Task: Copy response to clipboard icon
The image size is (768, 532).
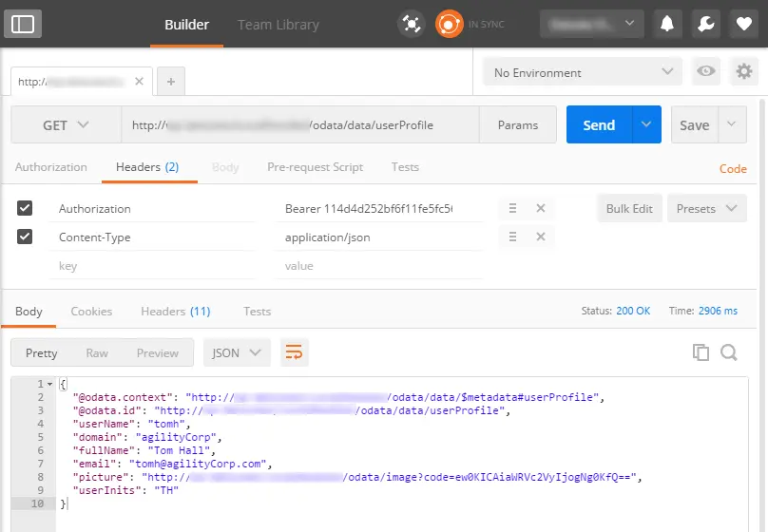Action: [x=701, y=352]
